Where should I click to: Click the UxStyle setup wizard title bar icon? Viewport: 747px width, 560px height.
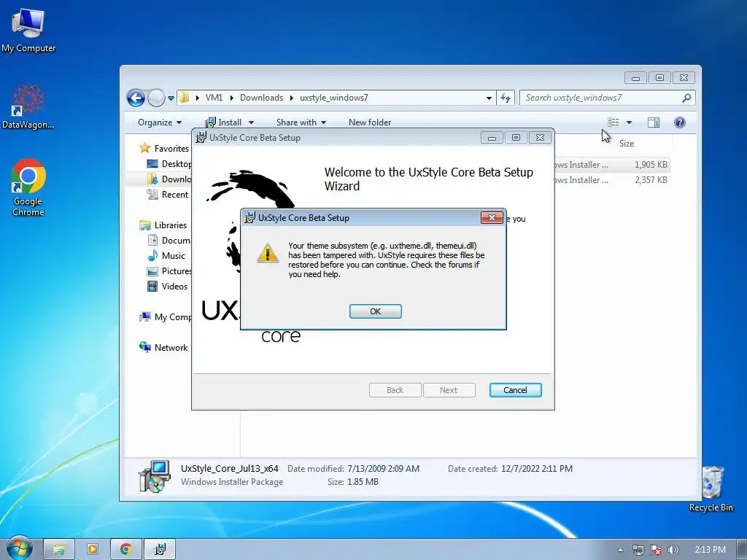pyautogui.click(x=201, y=138)
